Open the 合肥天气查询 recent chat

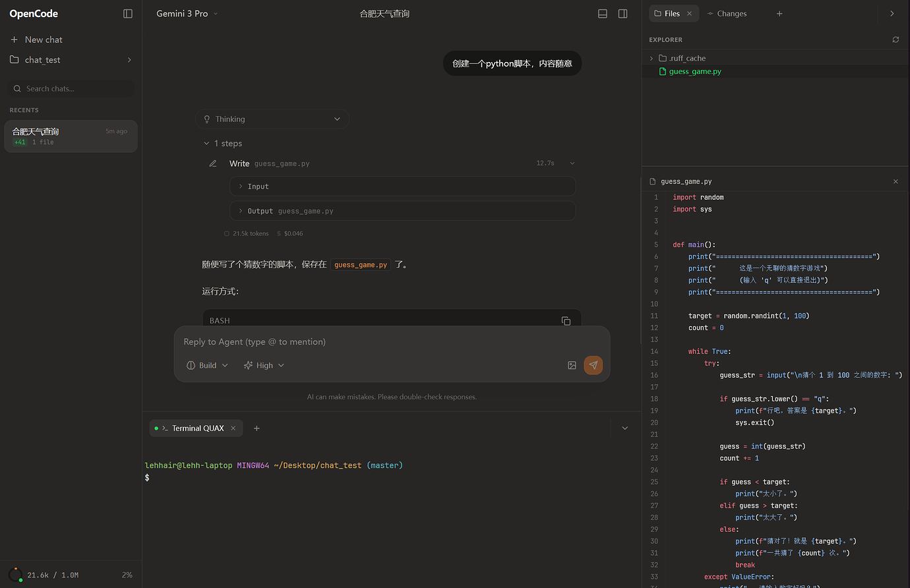[71, 136]
